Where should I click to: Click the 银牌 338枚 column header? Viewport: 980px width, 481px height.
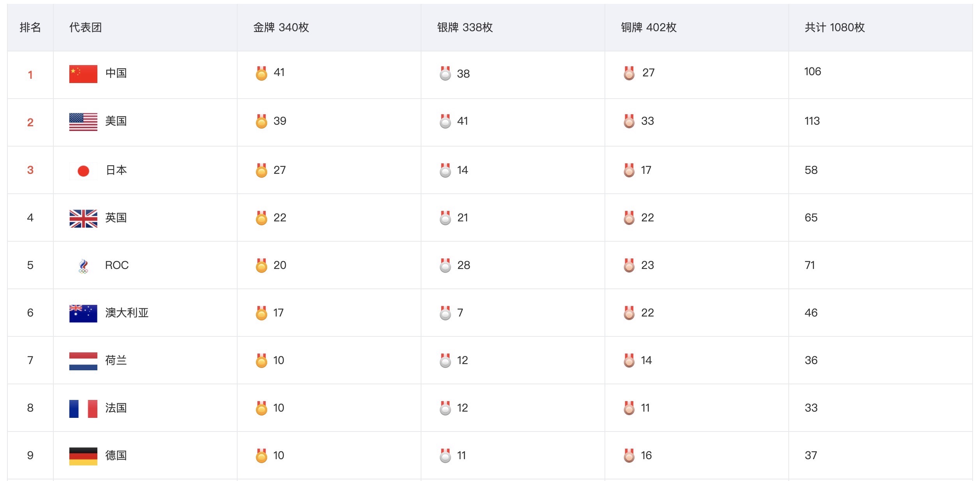click(x=465, y=27)
